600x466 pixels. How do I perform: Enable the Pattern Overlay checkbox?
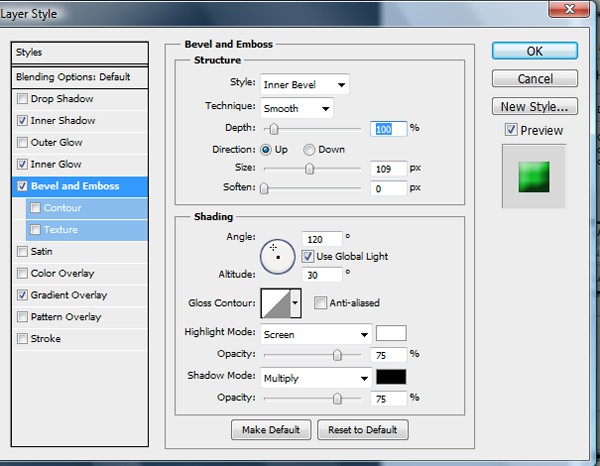[22, 317]
